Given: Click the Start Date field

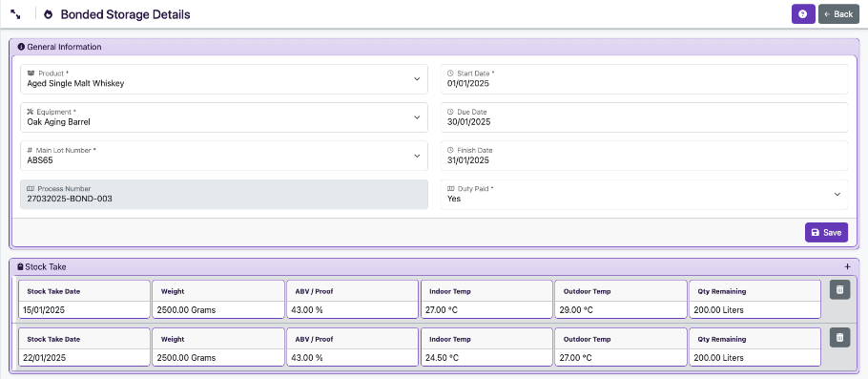Looking at the screenshot, I should pyautogui.click(x=645, y=79).
